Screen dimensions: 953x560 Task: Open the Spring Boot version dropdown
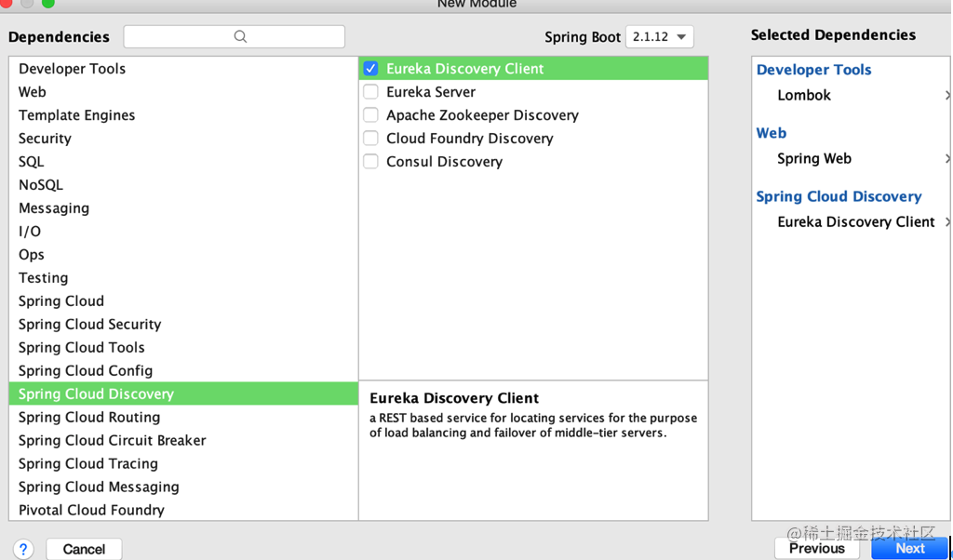coord(660,37)
